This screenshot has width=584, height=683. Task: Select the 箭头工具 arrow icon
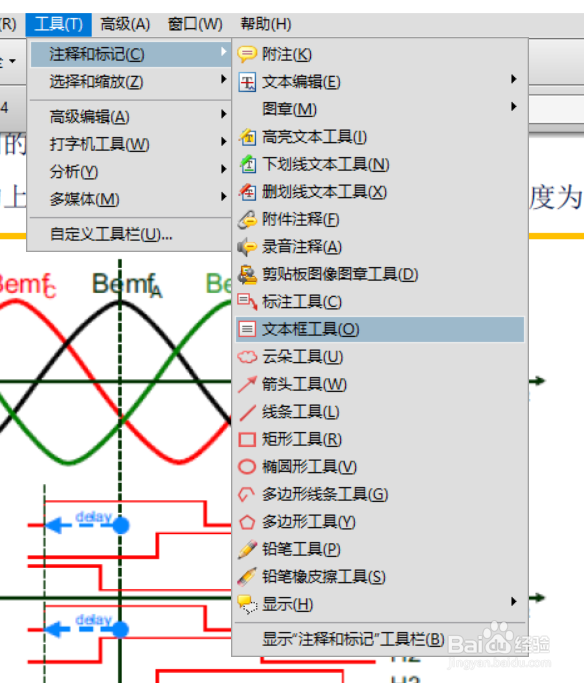(247, 384)
